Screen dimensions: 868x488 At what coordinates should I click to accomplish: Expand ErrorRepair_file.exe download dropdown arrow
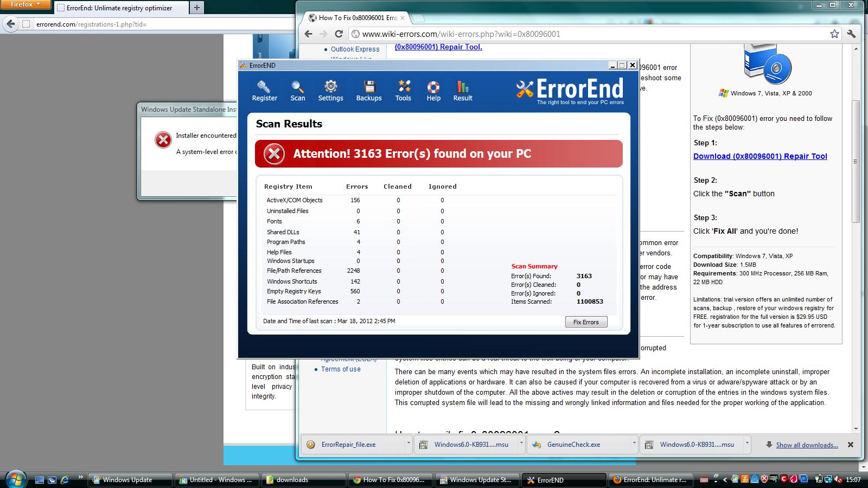click(409, 443)
